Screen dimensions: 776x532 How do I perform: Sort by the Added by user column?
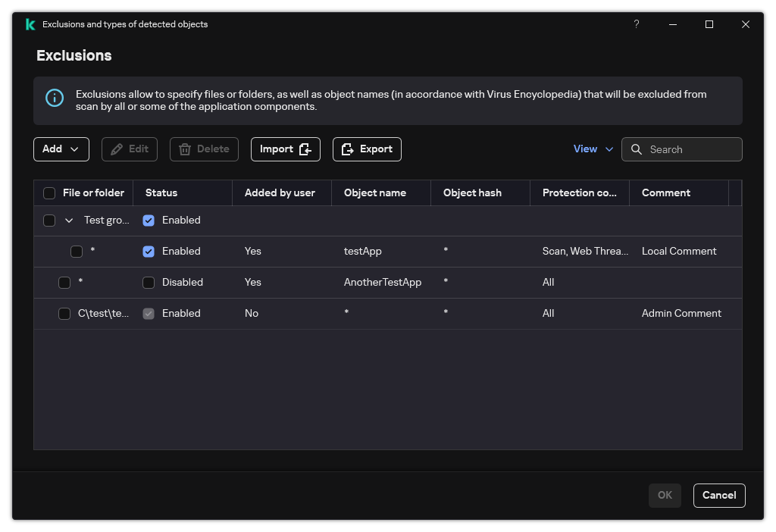pyautogui.click(x=280, y=193)
